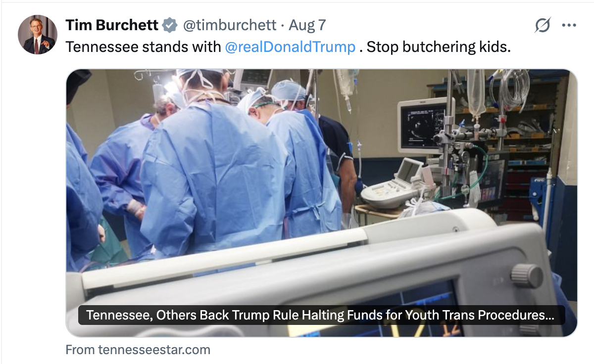Click the 'Tennessee stands with' text
The width and height of the screenshot is (594, 364).
coord(143,47)
